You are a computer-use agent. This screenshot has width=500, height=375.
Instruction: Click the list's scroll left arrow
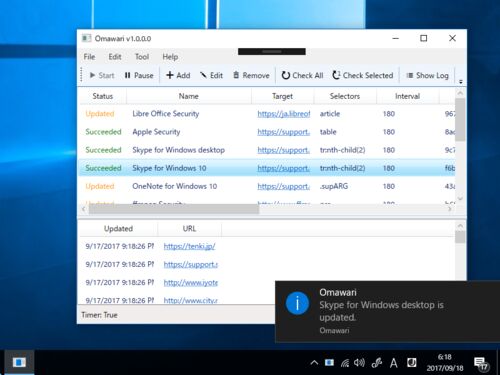click(x=84, y=209)
